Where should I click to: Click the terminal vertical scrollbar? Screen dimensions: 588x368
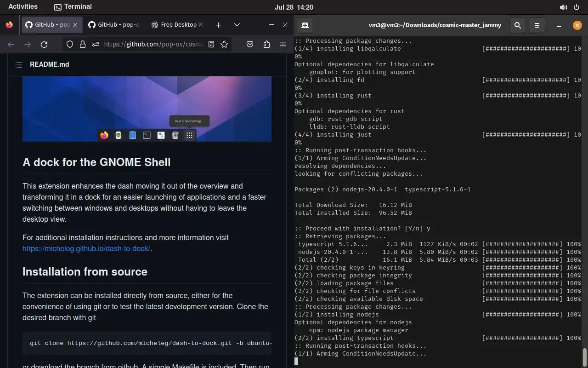coord(585,356)
